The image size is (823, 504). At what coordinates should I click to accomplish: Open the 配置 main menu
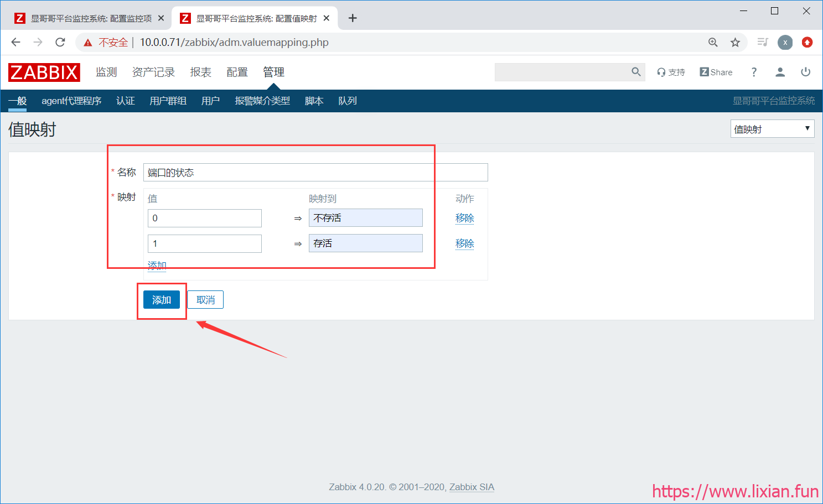click(x=237, y=72)
